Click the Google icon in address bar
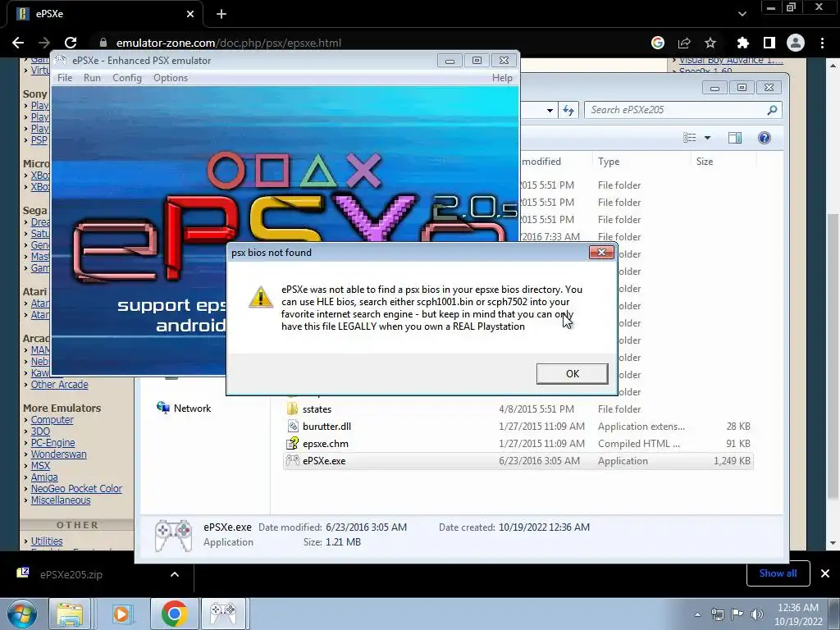 658,43
